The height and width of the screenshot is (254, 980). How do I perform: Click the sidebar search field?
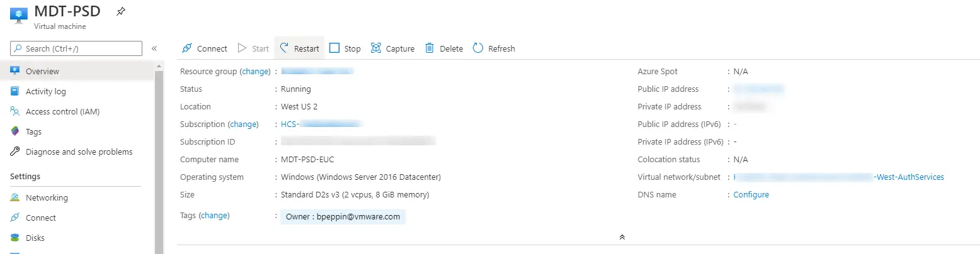click(82, 48)
